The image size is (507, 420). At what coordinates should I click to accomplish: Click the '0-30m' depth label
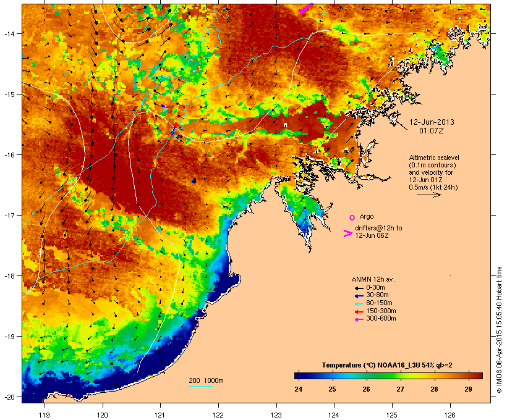tap(375, 288)
